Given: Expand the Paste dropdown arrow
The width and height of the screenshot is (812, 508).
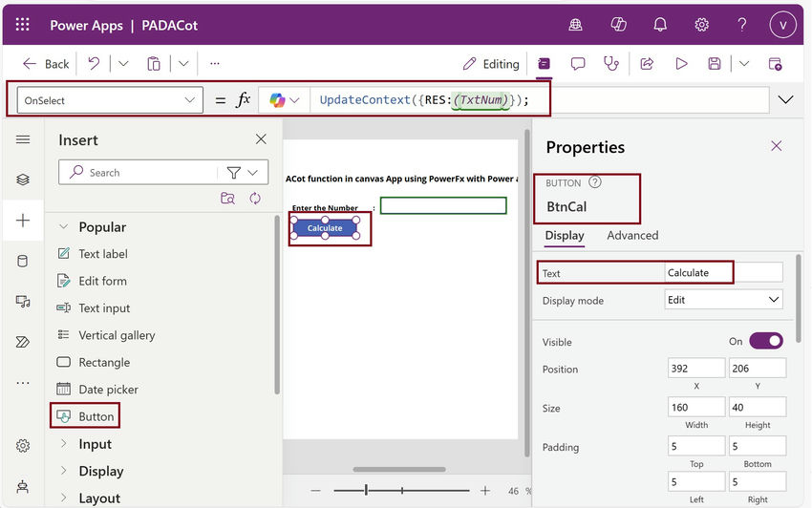Looking at the screenshot, I should coord(183,64).
